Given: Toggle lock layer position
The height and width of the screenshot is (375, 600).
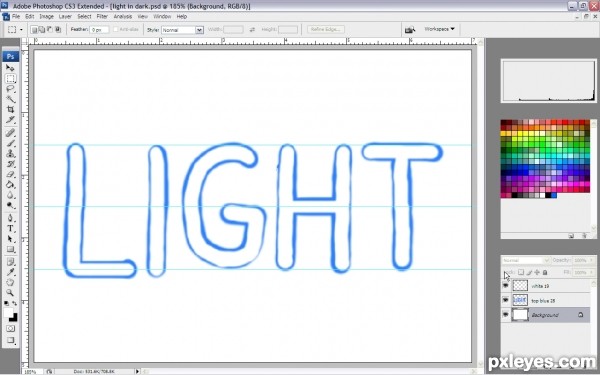Looking at the screenshot, I should tap(537, 272).
